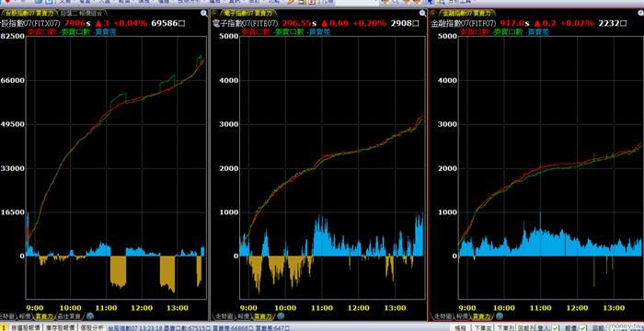Click the globe icon under the FITE07 chart

[281, 316]
